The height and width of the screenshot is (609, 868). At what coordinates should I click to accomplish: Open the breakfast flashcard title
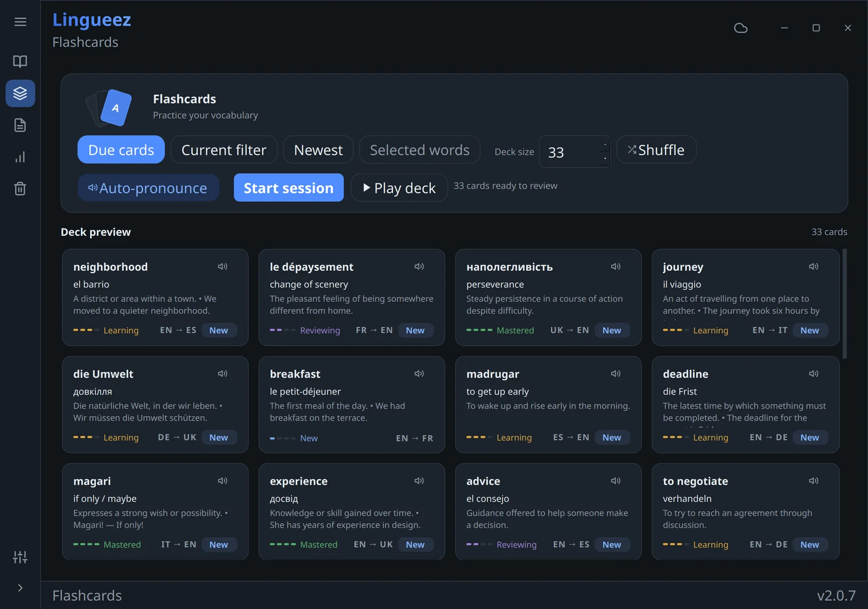click(295, 374)
